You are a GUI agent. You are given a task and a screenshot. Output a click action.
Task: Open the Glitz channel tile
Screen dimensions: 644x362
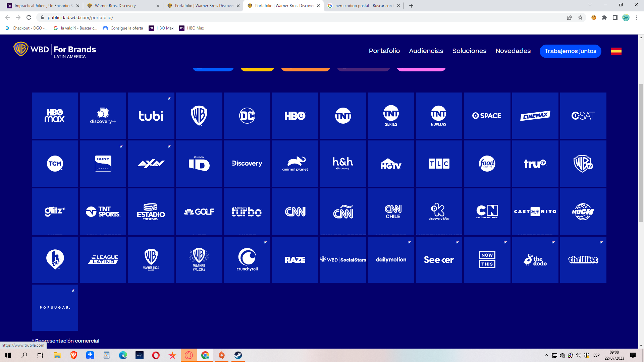point(55,212)
